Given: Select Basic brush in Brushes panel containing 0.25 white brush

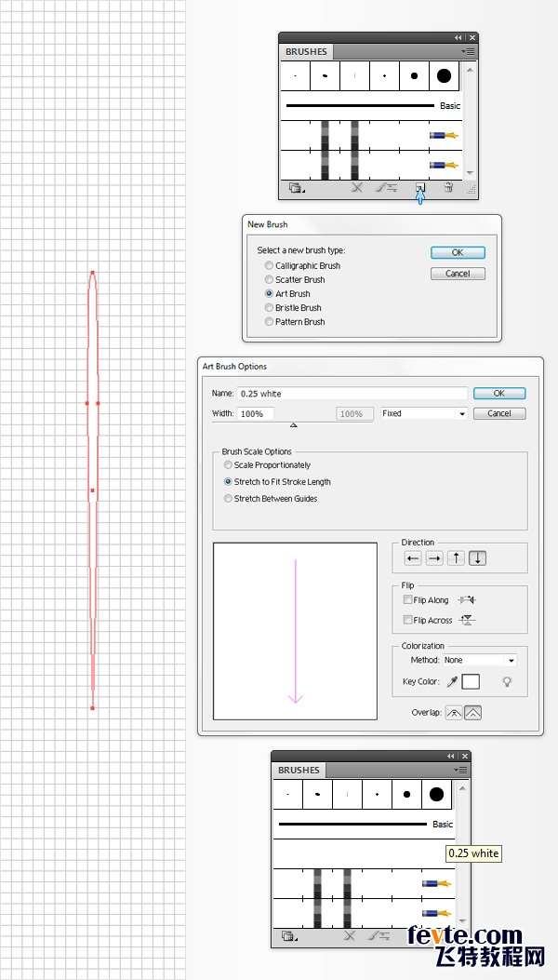Looking at the screenshot, I should click(364, 824).
